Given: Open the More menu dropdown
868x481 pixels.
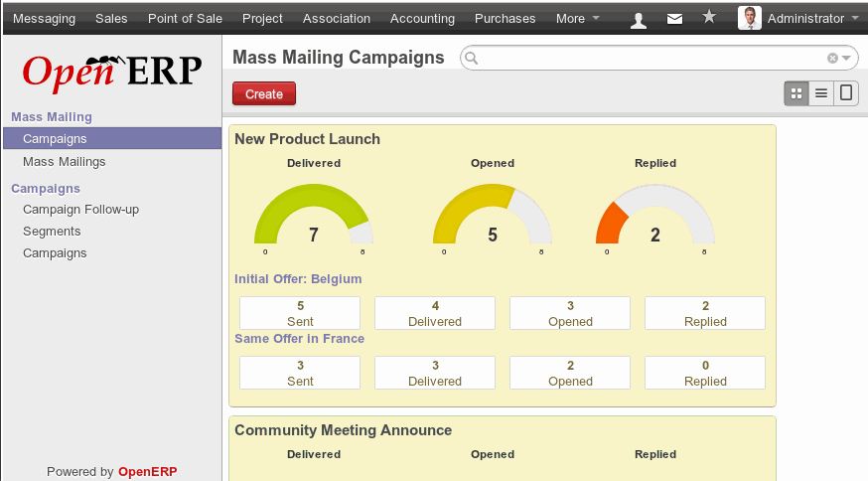Looking at the screenshot, I should (577, 18).
